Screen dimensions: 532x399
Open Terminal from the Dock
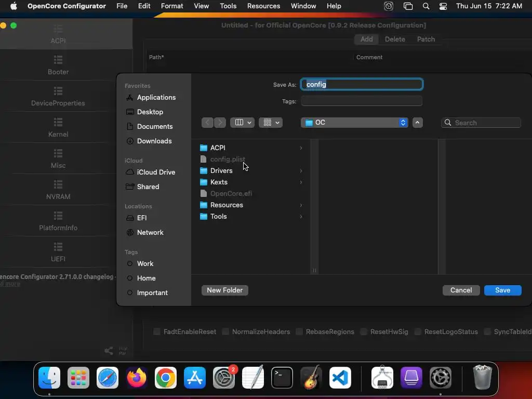click(282, 378)
